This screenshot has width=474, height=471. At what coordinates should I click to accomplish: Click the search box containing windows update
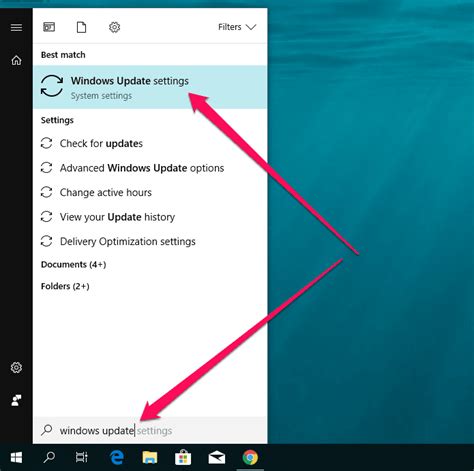[x=150, y=430]
